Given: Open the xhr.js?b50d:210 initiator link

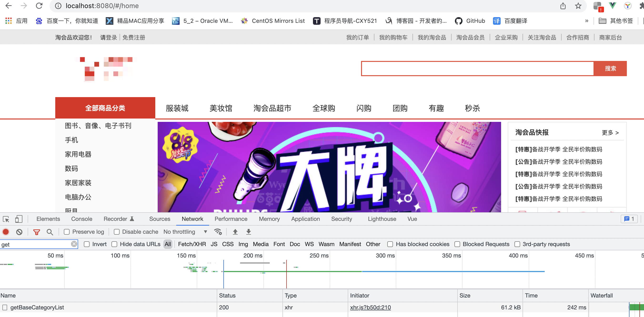Looking at the screenshot, I should click(x=370, y=307).
